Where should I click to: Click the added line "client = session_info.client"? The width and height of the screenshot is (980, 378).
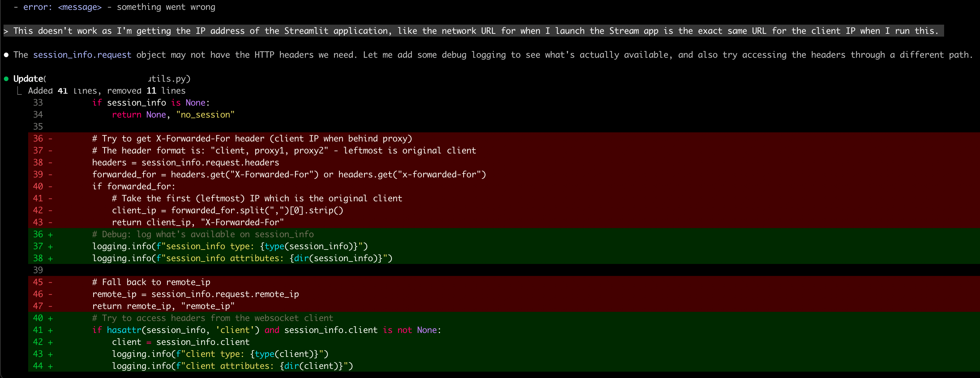point(181,342)
